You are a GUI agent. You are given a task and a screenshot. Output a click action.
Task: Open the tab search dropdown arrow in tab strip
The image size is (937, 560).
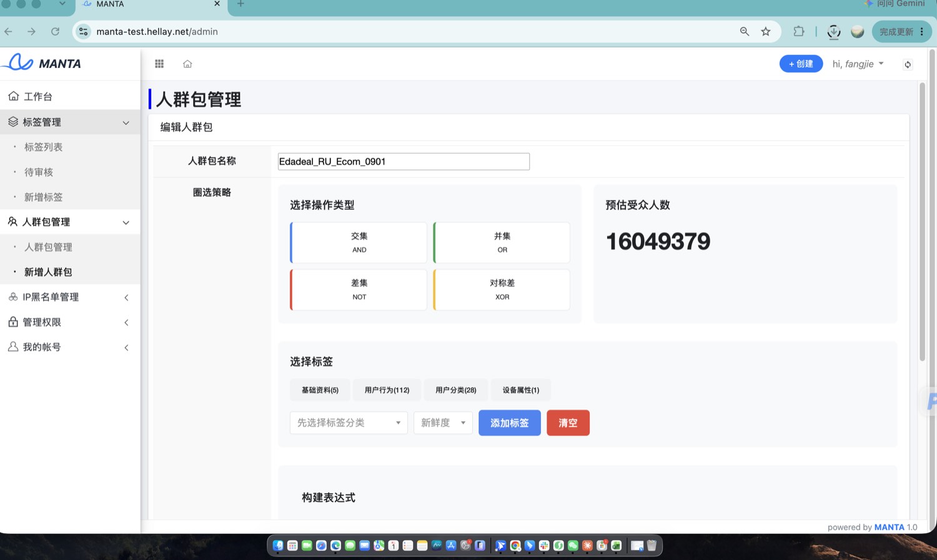62,4
